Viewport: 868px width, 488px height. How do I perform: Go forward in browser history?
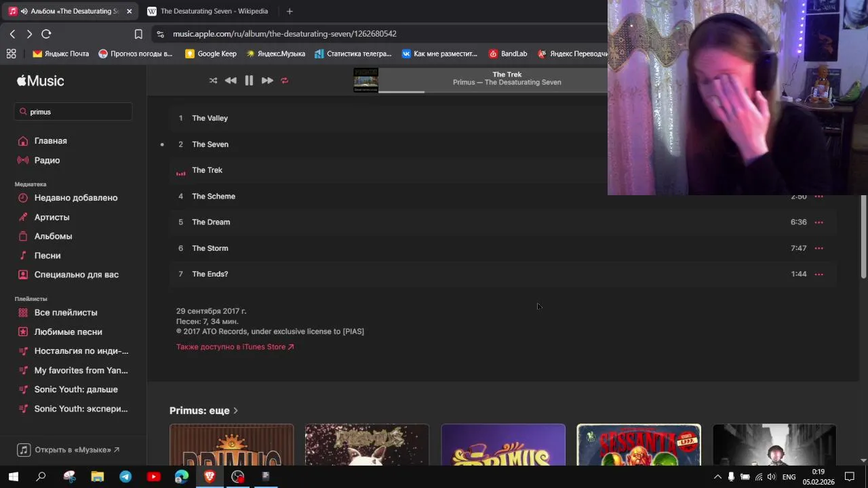pyautogui.click(x=29, y=34)
